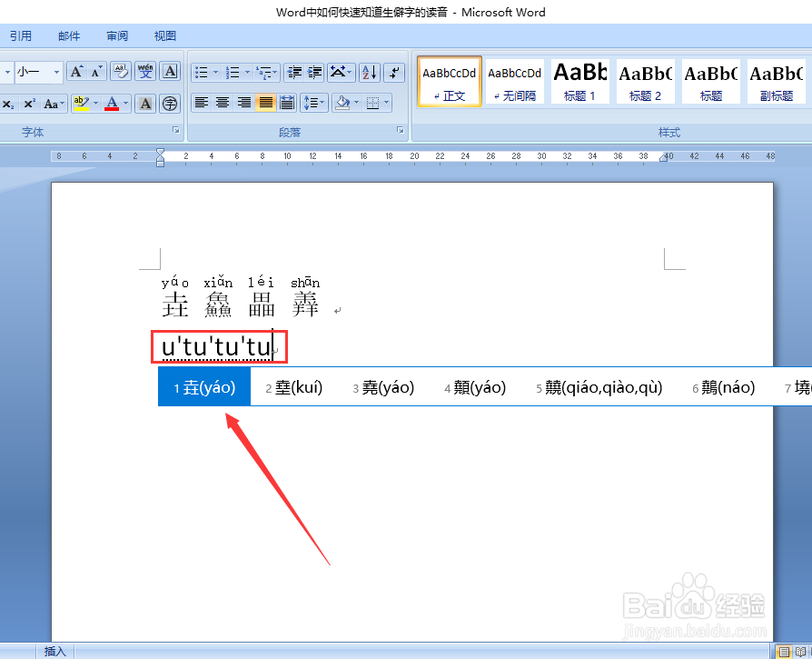Expand the line spacing dropdown arrow
The image size is (812, 659).
tap(322, 103)
